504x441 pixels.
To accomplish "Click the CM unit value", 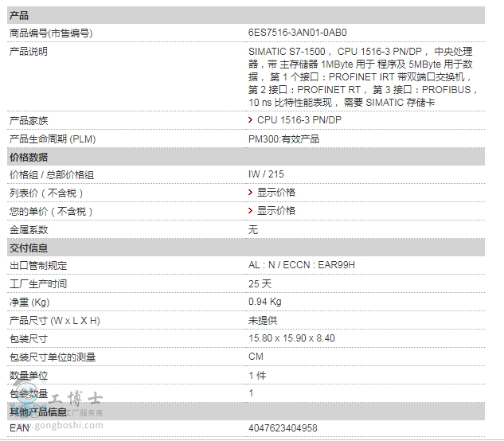I will click(x=256, y=357).
